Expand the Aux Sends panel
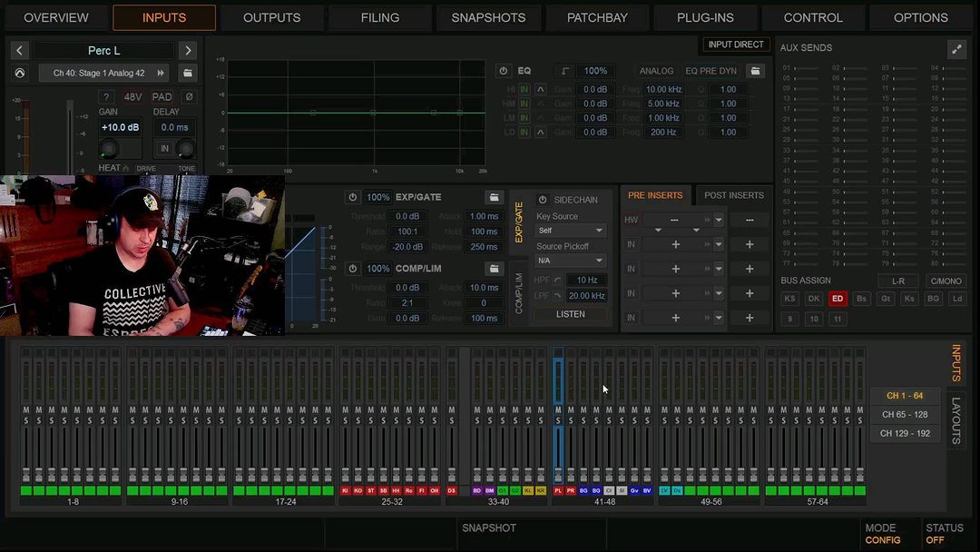The width and height of the screenshot is (980, 552). 955,50
